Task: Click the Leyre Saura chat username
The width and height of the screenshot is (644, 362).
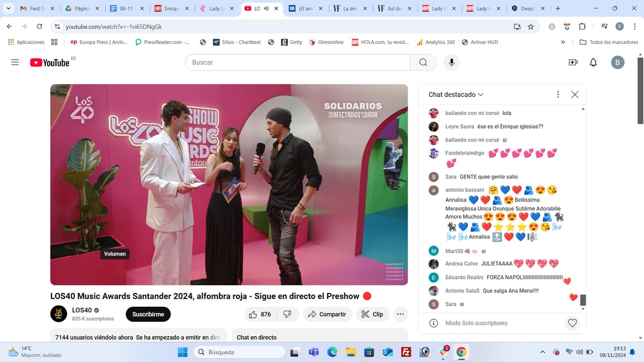Action: (x=460, y=126)
